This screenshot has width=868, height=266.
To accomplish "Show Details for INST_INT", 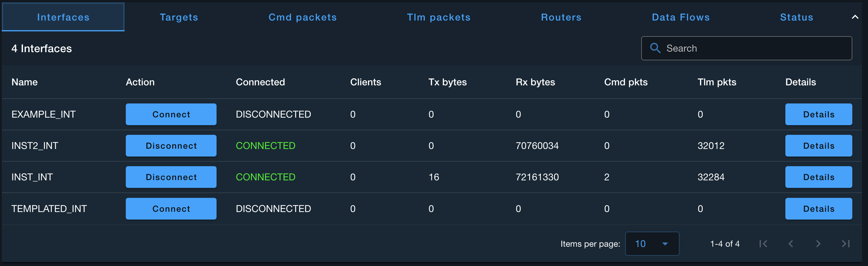I will point(819,177).
